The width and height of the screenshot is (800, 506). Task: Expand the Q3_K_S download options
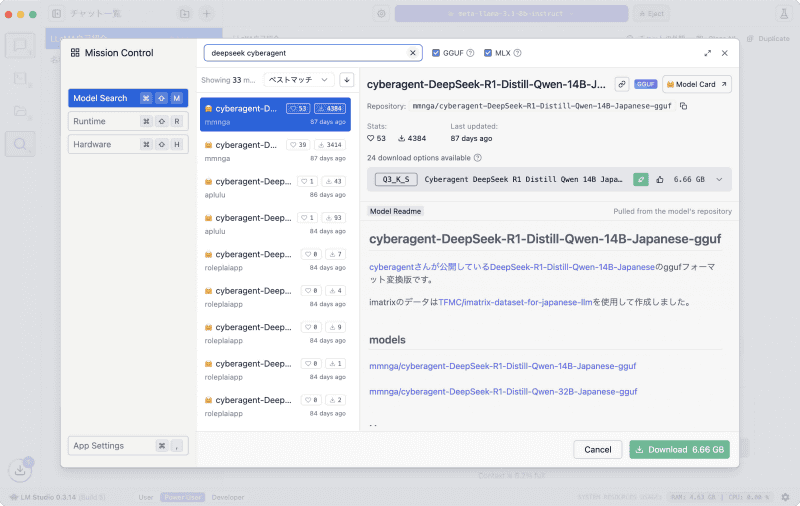719,180
